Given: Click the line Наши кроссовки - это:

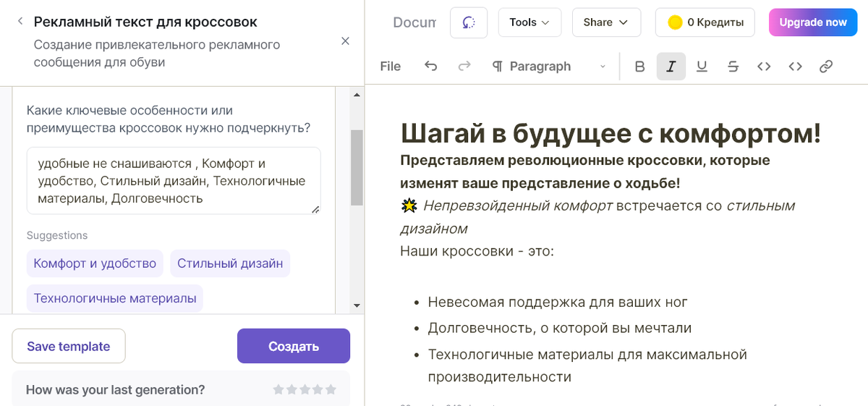Looking at the screenshot, I should (477, 251).
